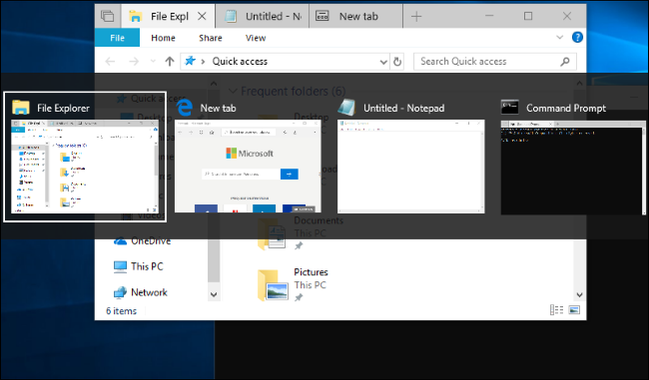
Task: Click the File Explorer folder icon in switcher
Action: click(21, 107)
